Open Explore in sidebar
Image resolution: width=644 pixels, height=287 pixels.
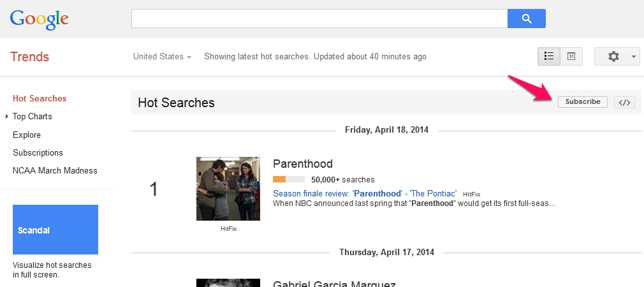pos(27,135)
